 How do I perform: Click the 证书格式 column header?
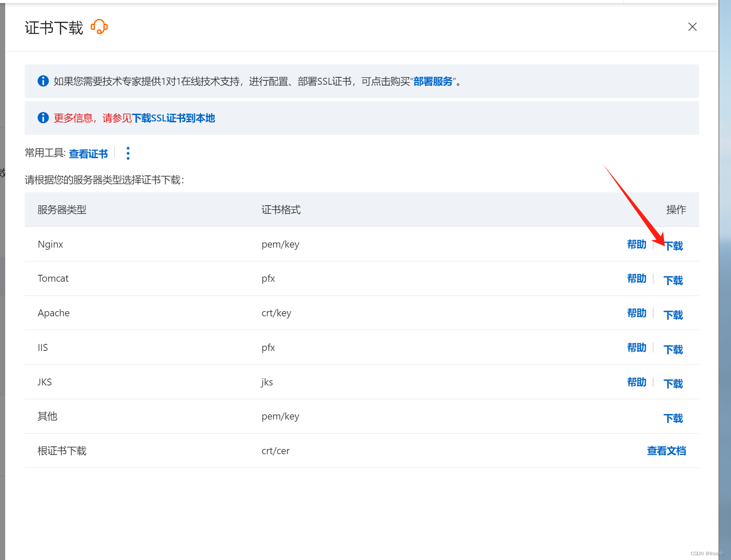tap(281, 210)
